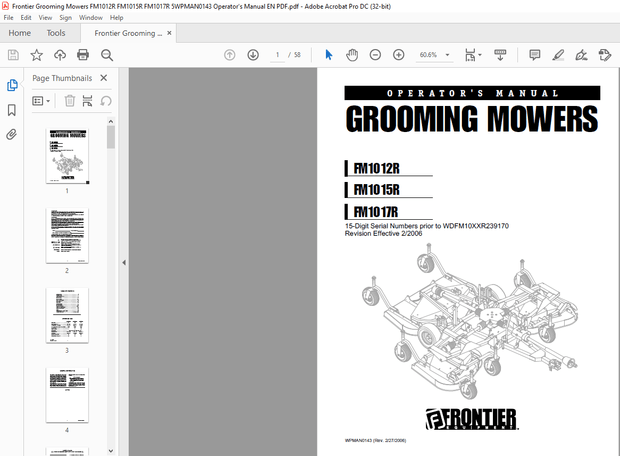Open the Sign document tool
This screenshot has height=456, width=620.
coord(581,55)
